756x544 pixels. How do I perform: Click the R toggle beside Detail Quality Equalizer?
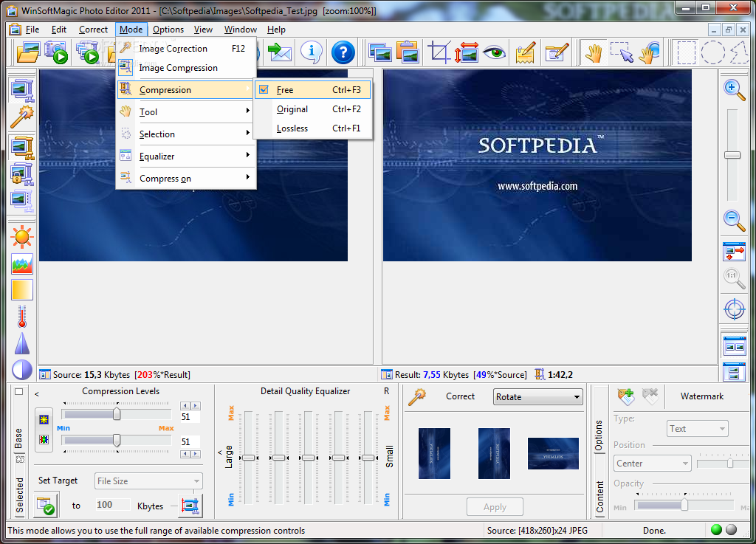386,391
